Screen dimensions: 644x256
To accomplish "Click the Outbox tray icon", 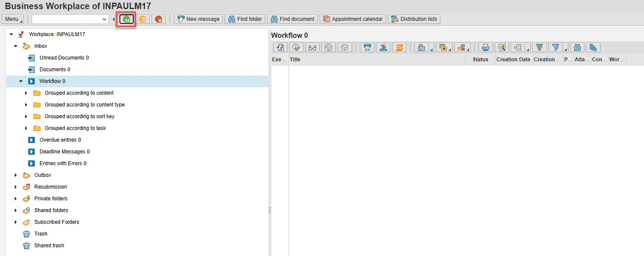I will click(26, 175).
